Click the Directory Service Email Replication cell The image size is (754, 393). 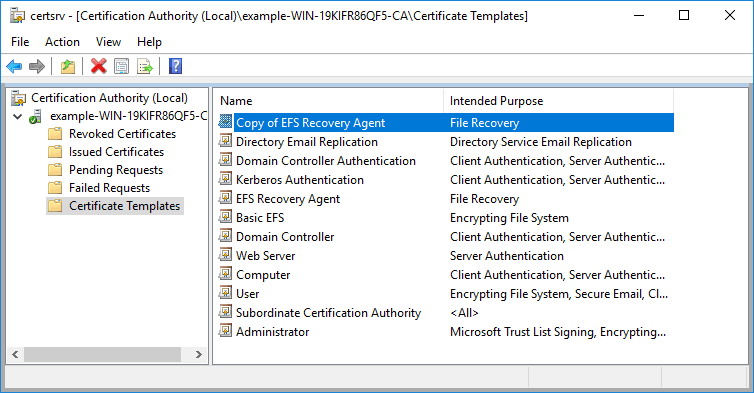click(541, 142)
